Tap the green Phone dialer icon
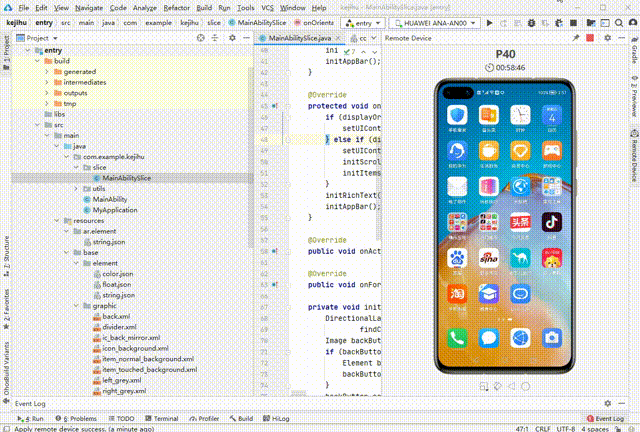The height and width of the screenshot is (432, 640). pos(457,339)
